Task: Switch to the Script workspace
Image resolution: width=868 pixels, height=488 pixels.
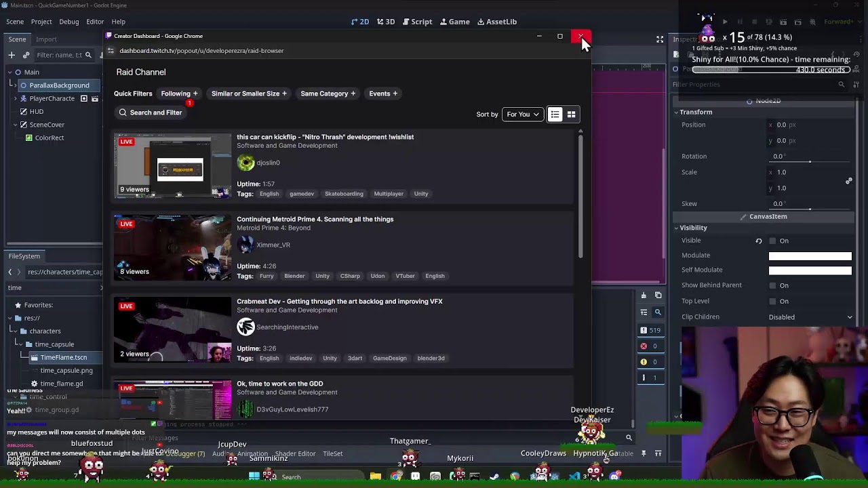Action: (416, 22)
